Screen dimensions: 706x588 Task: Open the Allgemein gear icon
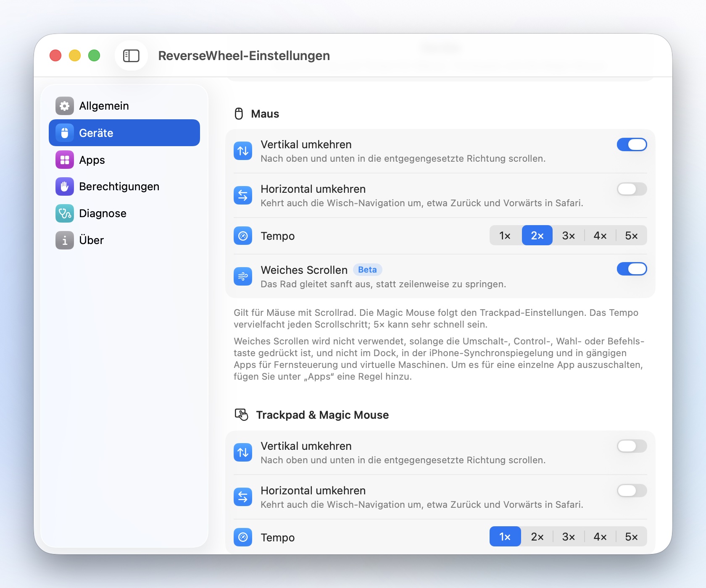pos(65,106)
